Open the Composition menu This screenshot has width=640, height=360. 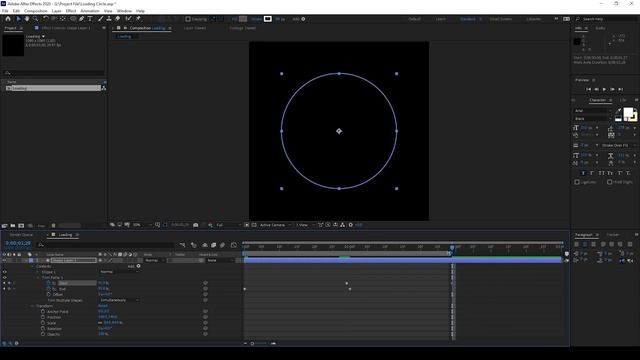[36, 11]
